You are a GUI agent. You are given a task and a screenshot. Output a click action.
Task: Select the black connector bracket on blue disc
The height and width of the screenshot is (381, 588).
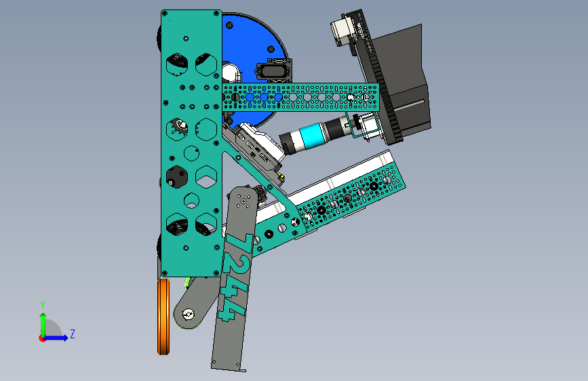coord(273,71)
